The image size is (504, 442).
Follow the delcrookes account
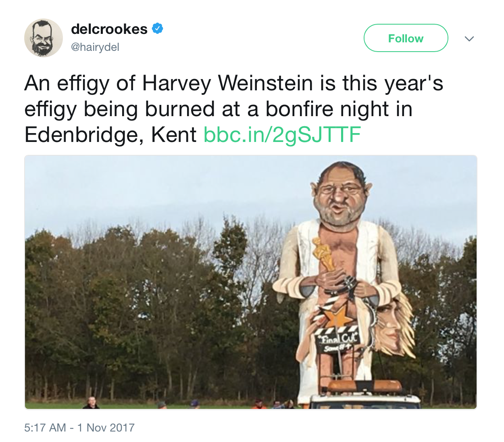point(406,38)
